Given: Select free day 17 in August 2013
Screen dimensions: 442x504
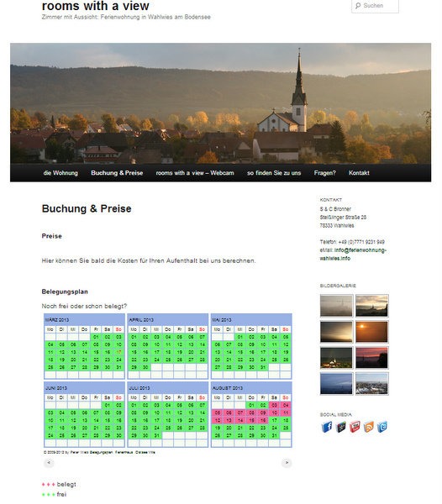Looking at the screenshot, I should click(274, 420).
